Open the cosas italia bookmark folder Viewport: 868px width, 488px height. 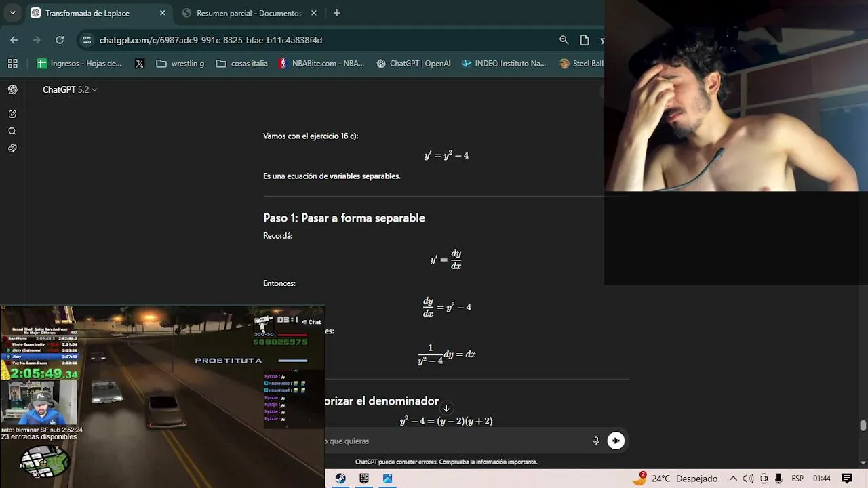[x=242, y=63]
